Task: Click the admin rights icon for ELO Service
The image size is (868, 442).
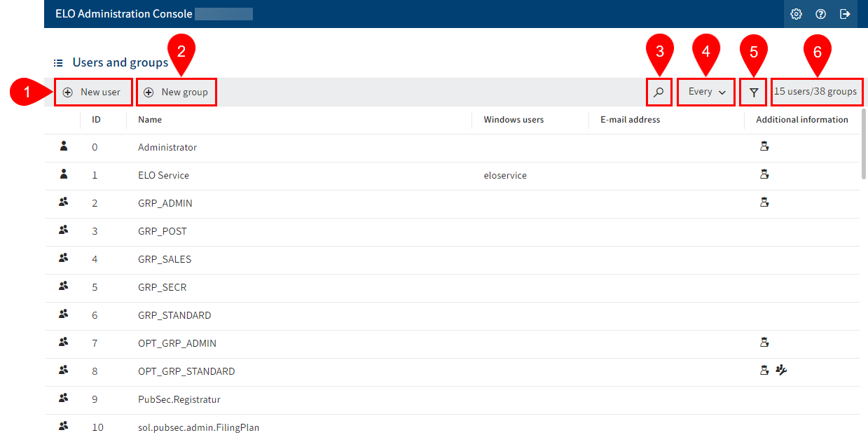Action: (764, 174)
